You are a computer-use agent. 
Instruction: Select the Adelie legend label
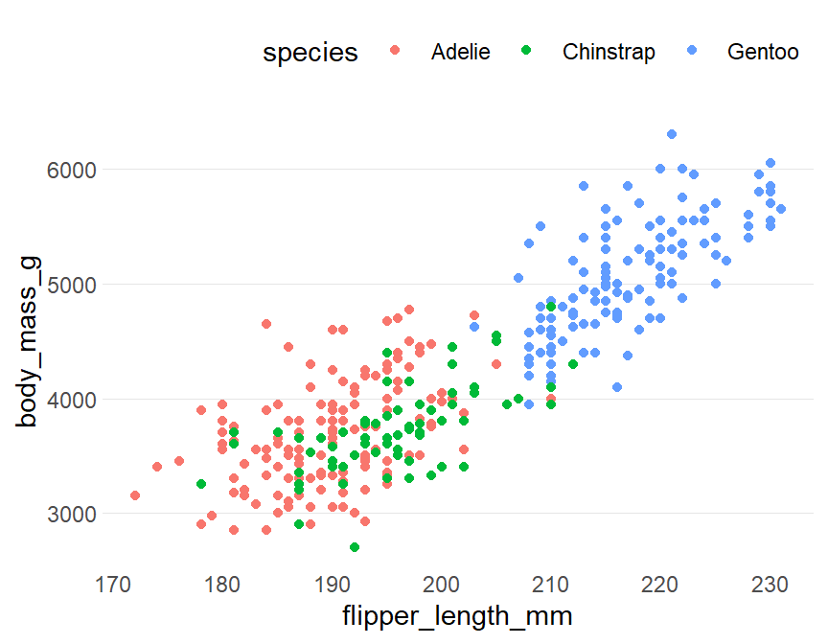tap(460, 52)
